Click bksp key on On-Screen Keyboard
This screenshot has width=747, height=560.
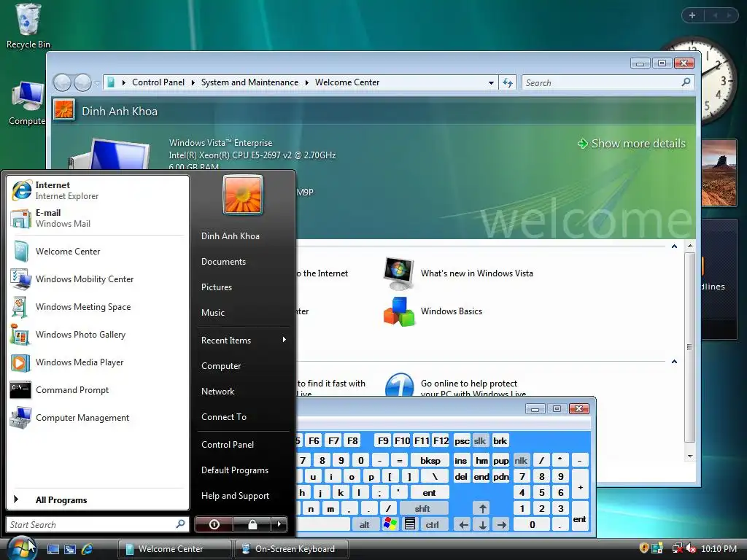coord(430,461)
